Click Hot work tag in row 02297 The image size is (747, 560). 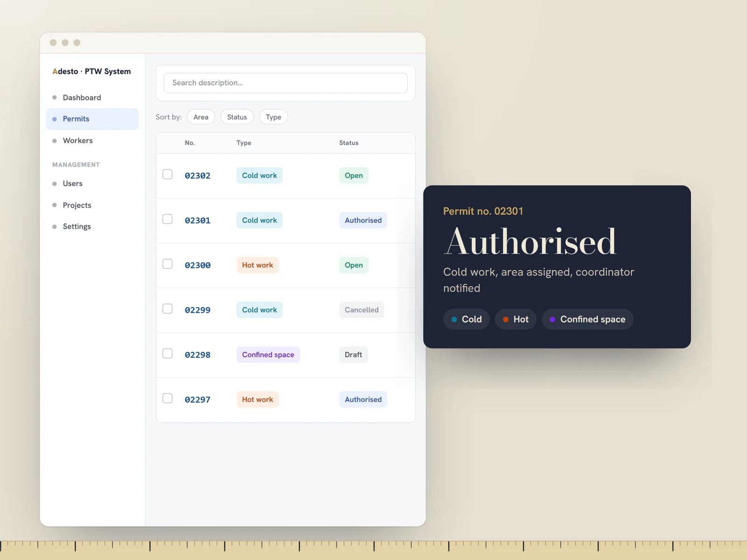tap(257, 399)
